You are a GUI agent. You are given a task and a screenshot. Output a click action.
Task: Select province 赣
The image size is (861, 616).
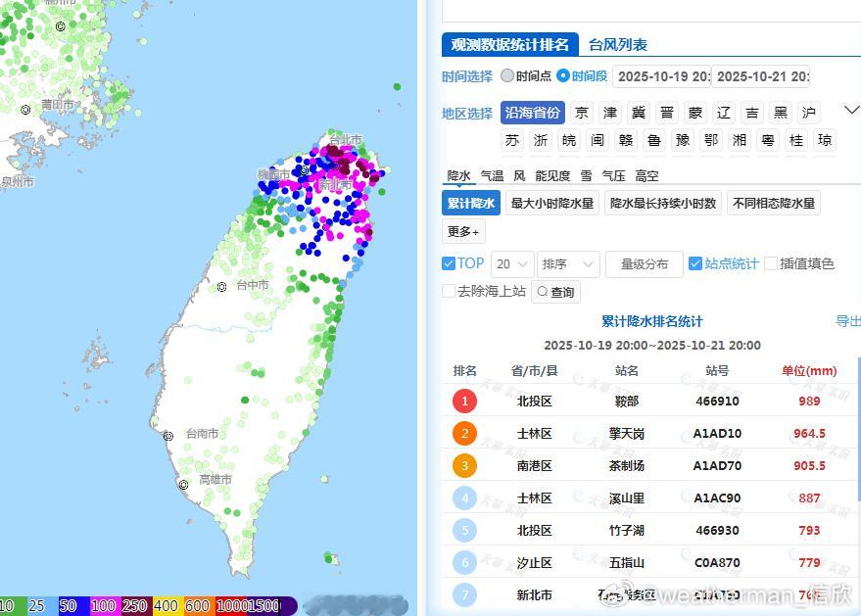pyautogui.click(x=626, y=141)
